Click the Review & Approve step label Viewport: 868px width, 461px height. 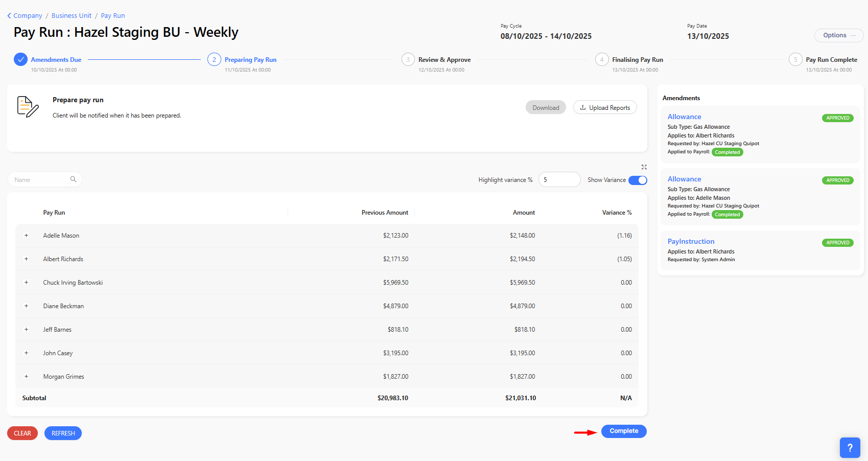tap(444, 60)
